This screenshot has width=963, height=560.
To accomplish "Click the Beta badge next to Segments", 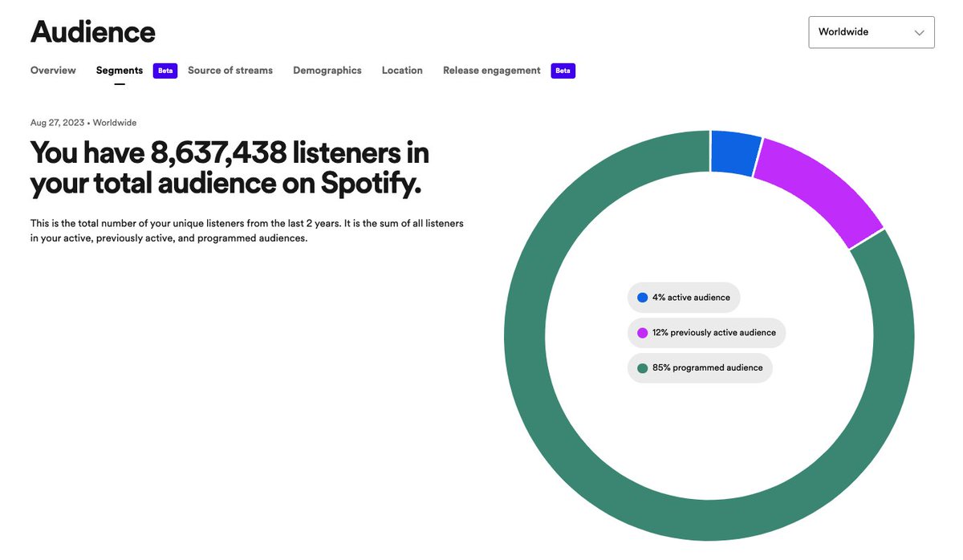I will 165,71.
